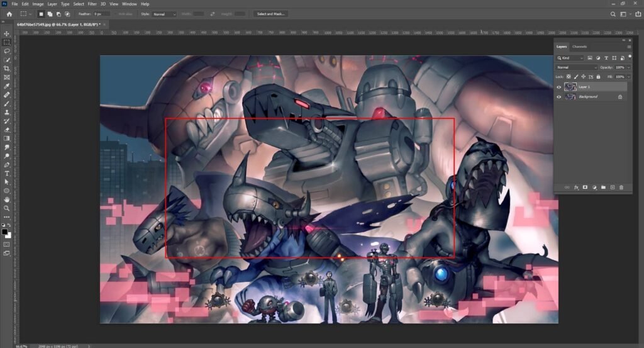Click the Add layer mask icon
644x348 pixels.
[x=586, y=188]
